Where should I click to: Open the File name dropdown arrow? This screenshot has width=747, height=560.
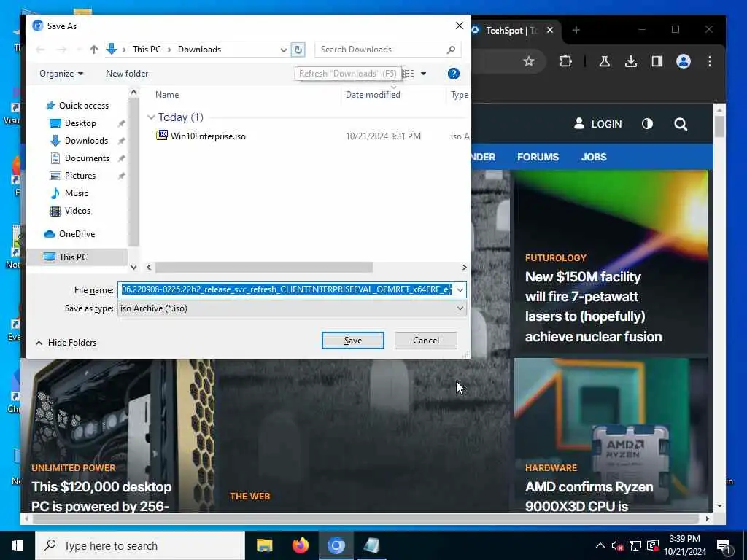tap(460, 289)
